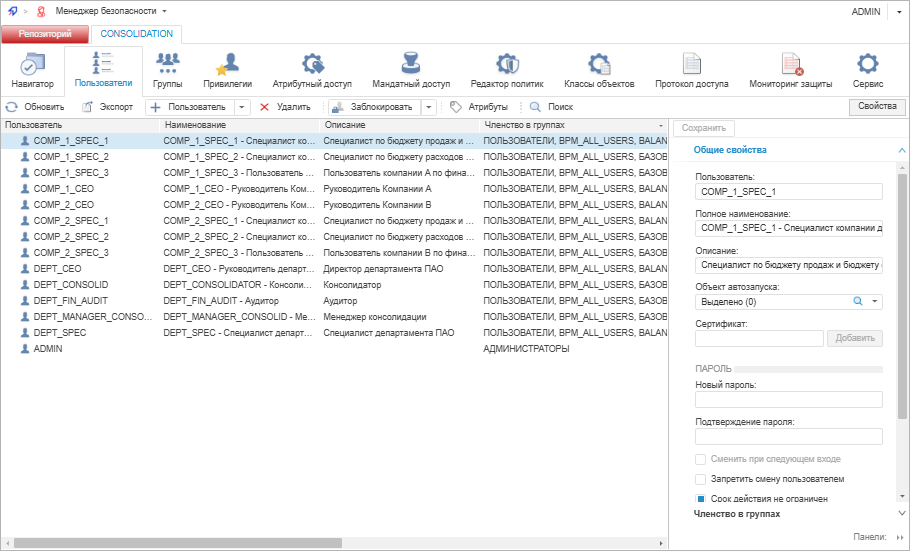
Task: Enable 'Сменить при следующем входе' checkbox
Action: [x=701, y=459]
